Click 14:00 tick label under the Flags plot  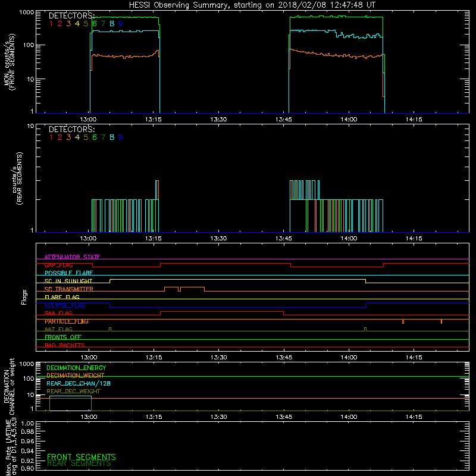349,358
